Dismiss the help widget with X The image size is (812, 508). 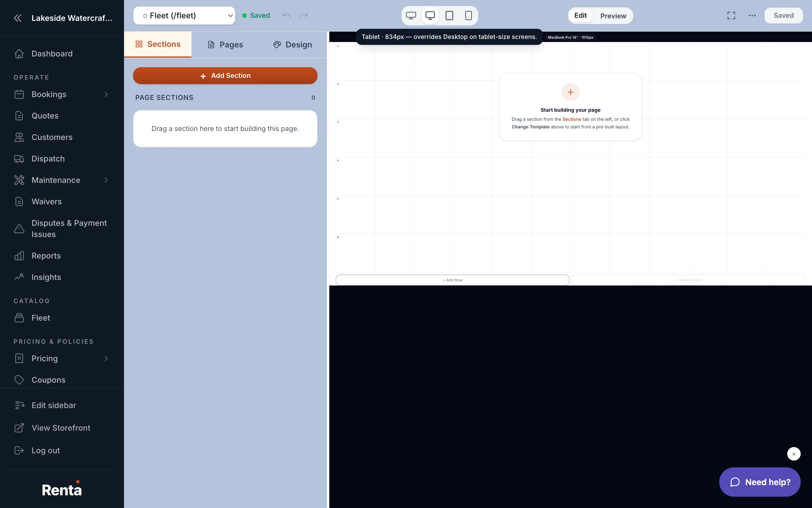pos(794,454)
